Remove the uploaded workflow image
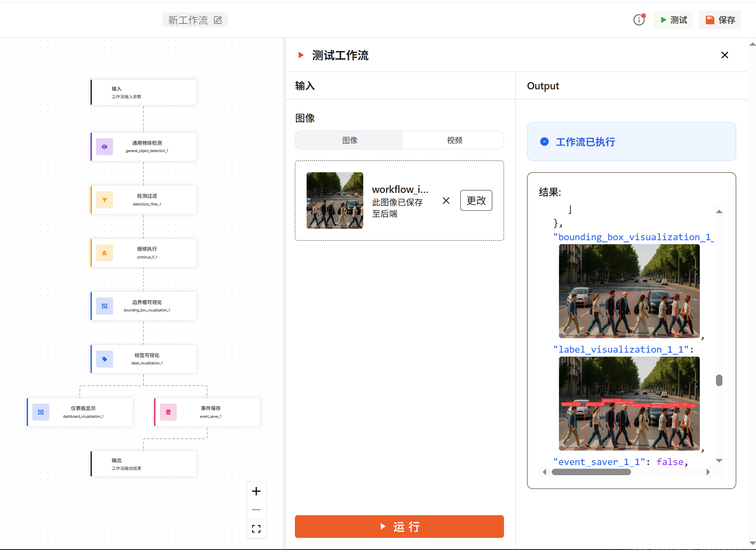Viewport: 756px width, 550px height. tap(446, 201)
